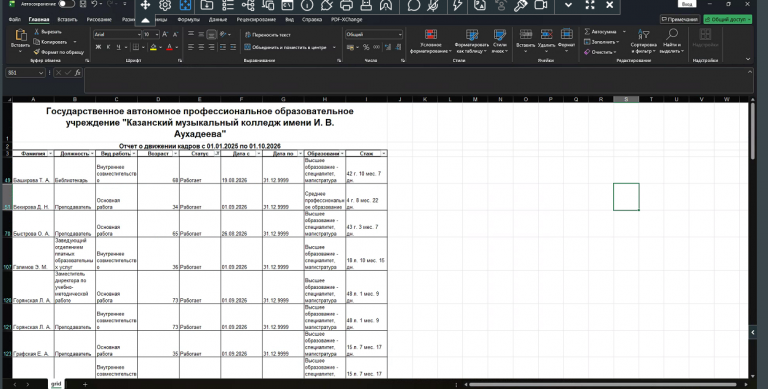
Task: Click the info circle icon in overlay toolbar
Action: [x=307, y=5]
